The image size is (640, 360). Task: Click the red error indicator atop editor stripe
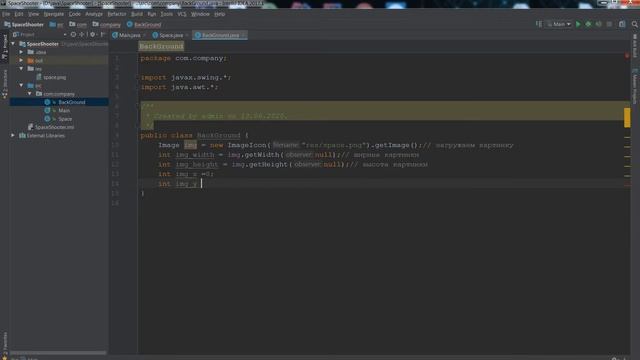pyautogui.click(x=627, y=56)
